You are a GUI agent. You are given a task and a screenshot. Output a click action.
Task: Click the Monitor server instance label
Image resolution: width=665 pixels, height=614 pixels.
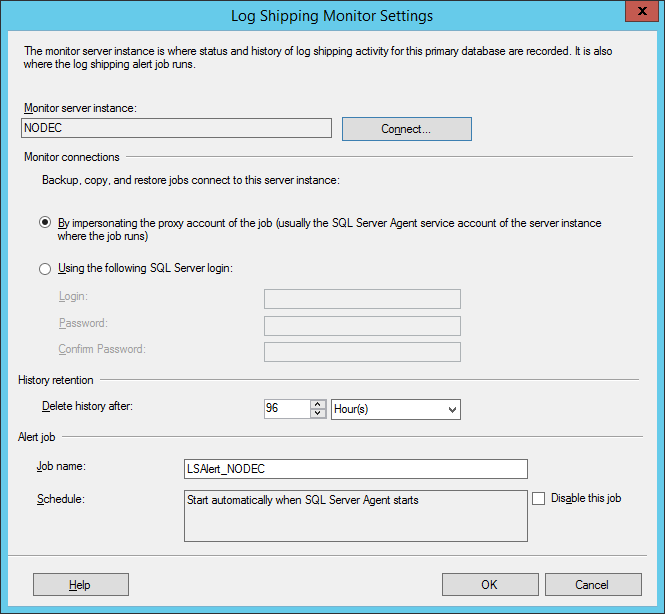80,108
